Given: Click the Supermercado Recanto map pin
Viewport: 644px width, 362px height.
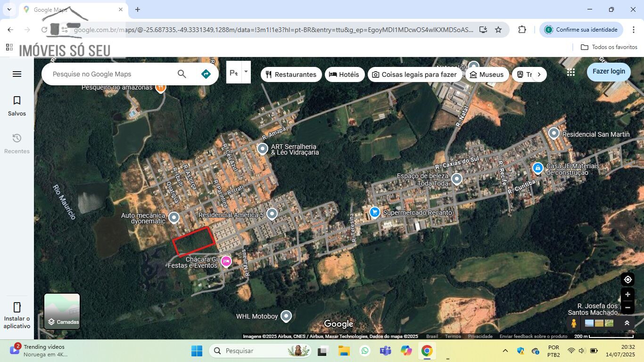Looking at the screenshot, I should tap(375, 213).
